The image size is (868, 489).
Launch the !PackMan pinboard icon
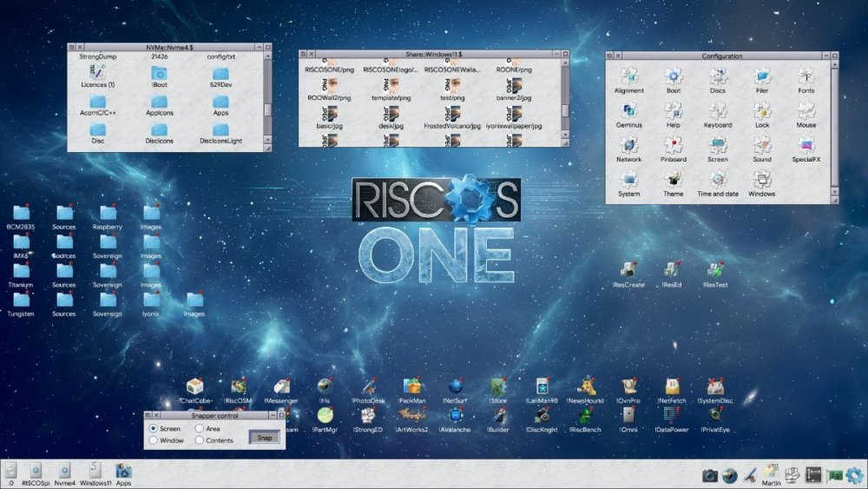pyautogui.click(x=411, y=390)
